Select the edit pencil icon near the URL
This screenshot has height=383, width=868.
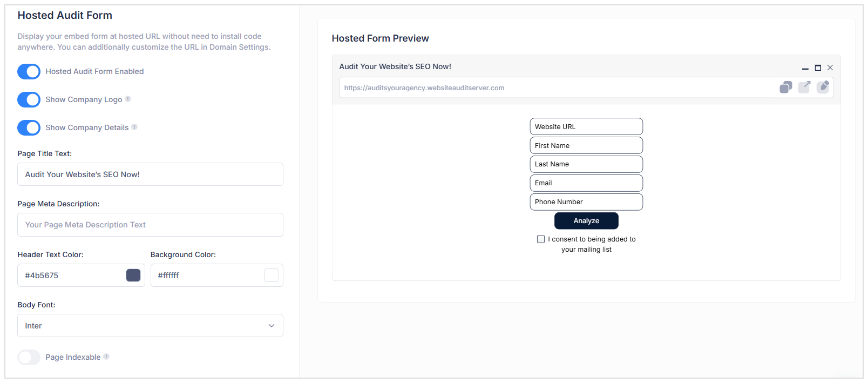823,86
